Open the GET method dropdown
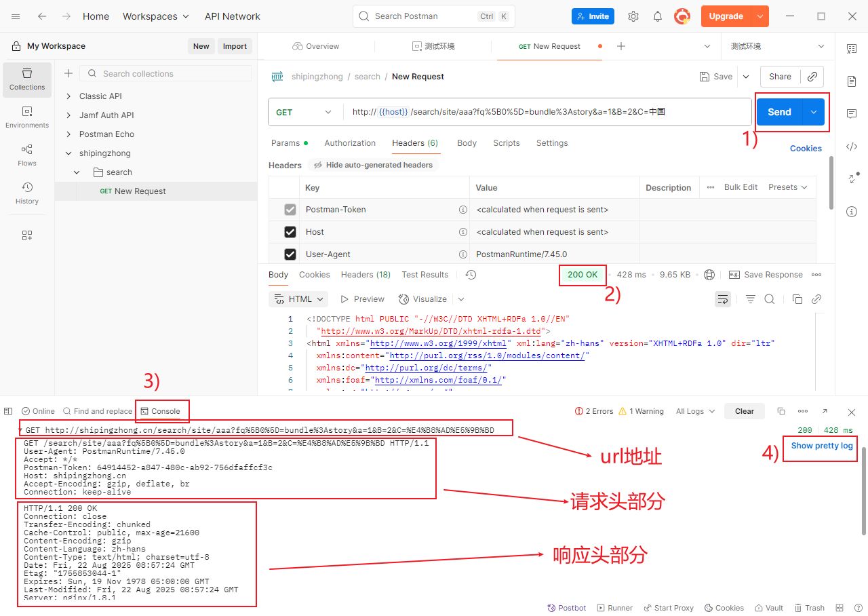Screen dimensions: 868x616 [305, 112]
